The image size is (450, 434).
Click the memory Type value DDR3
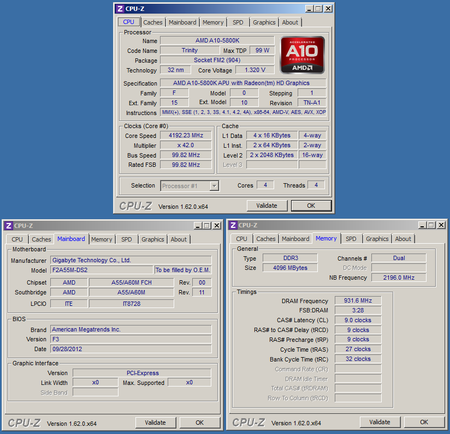(290, 258)
